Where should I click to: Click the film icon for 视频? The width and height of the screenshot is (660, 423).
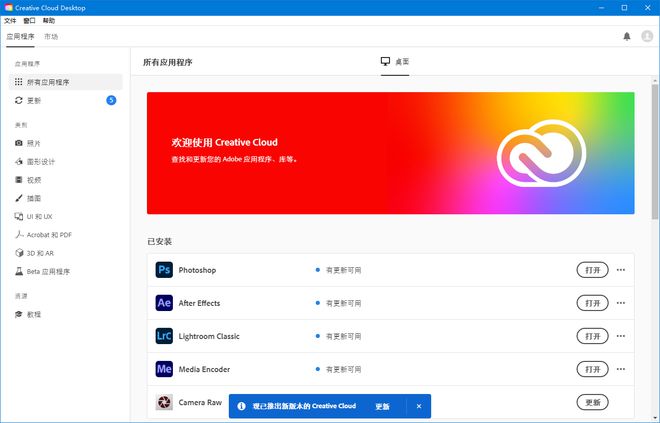click(x=19, y=180)
